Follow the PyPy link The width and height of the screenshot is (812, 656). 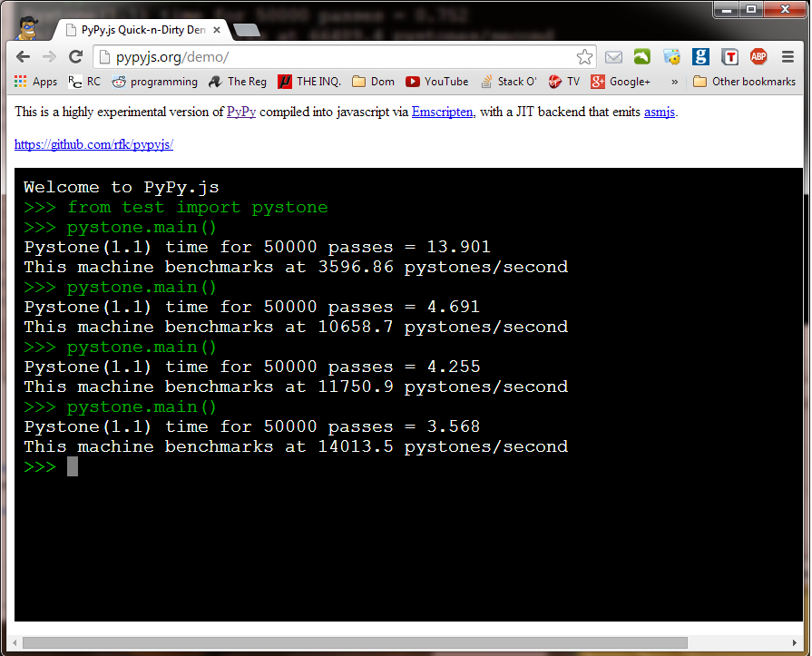click(241, 112)
